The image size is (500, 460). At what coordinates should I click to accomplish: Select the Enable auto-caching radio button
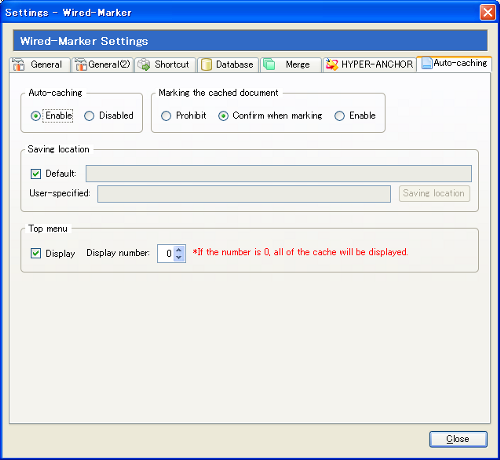pos(36,116)
